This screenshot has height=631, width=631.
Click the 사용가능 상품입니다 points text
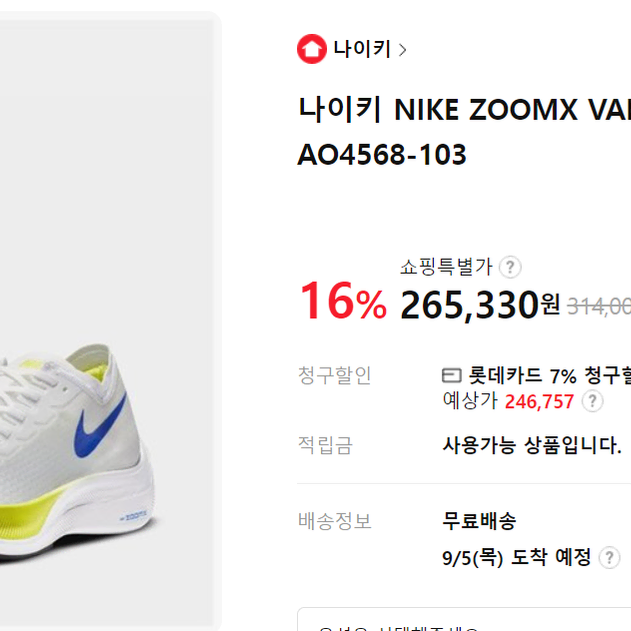point(532,445)
